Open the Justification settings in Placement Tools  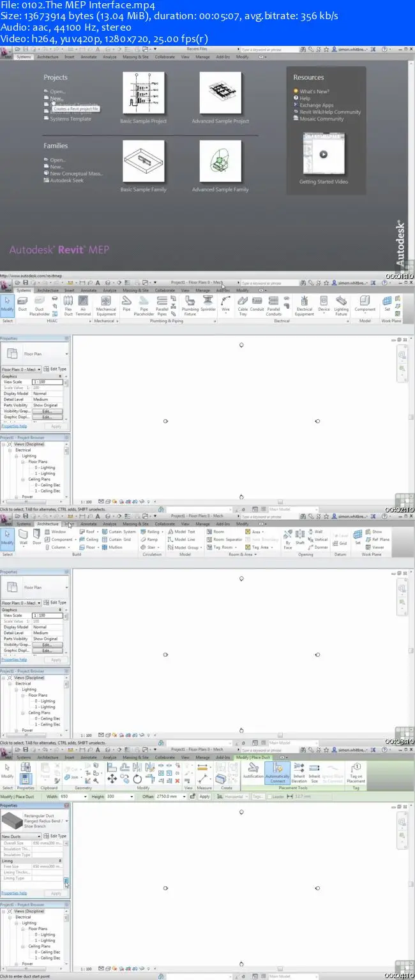[x=253, y=771]
